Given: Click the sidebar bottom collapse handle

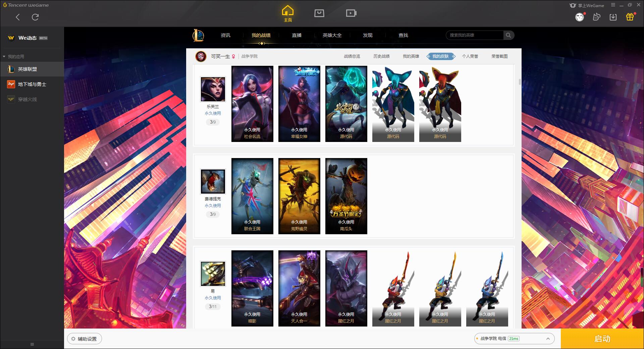Looking at the screenshot, I should [x=32, y=344].
